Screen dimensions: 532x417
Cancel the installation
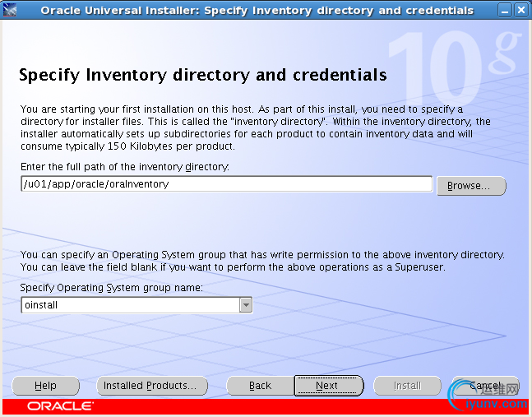[485, 386]
